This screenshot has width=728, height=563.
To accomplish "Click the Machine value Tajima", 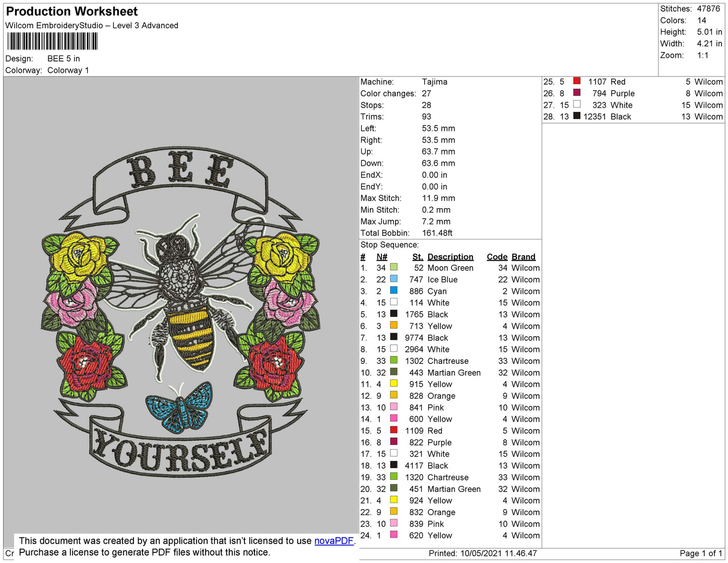I will click(434, 82).
